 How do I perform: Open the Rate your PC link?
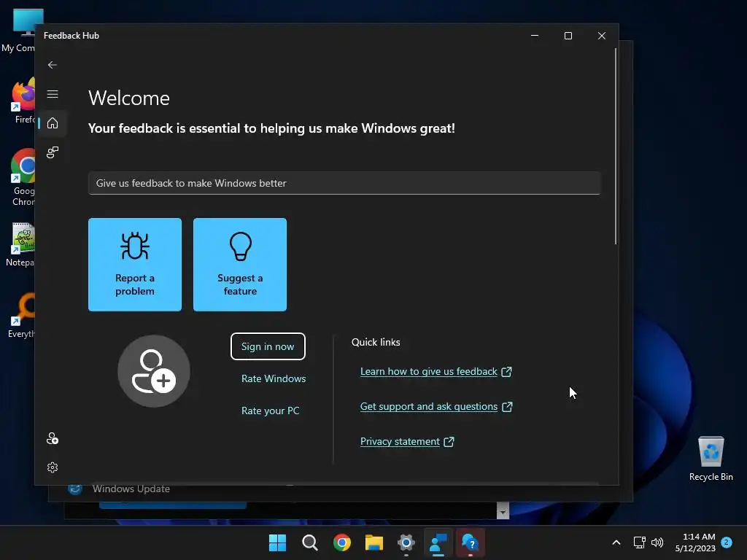(x=270, y=411)
